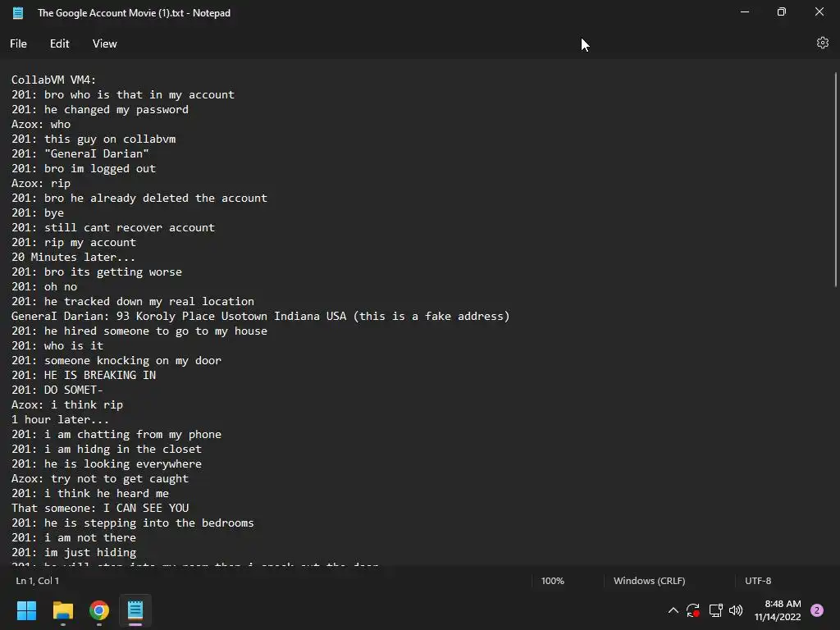Click the line 'he hired someone to go to my house'

click(x=139, y=331)
